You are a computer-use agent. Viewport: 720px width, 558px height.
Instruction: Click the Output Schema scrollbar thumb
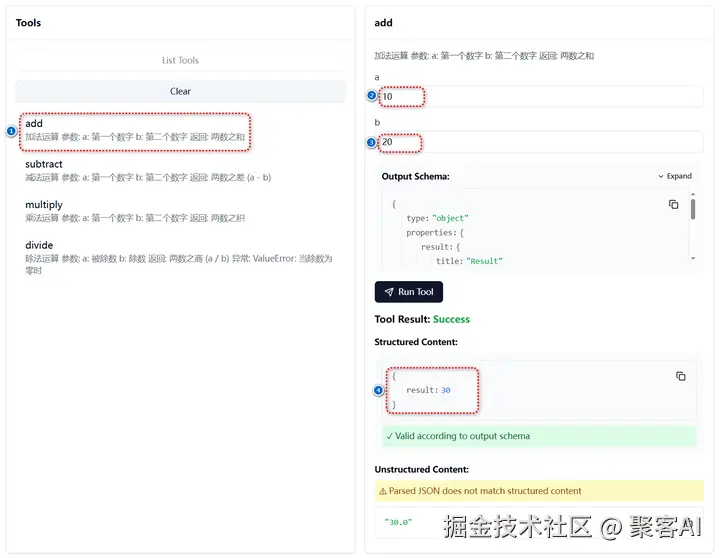click(x=693, y=209)
